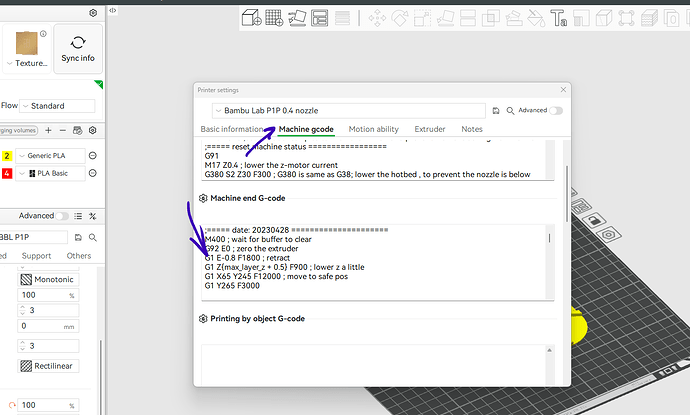
Task: Toggle Advanced switch in Printer settings dialog
Action: 556,110
